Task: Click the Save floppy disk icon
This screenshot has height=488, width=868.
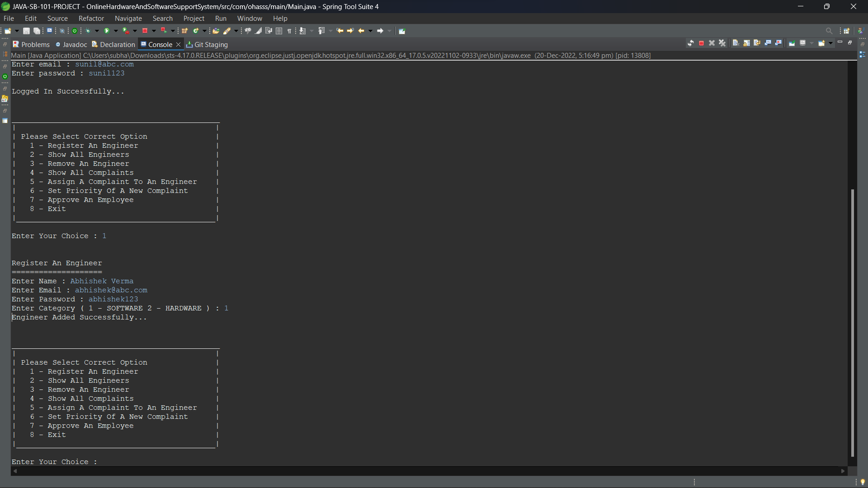Action: (26, 31)
